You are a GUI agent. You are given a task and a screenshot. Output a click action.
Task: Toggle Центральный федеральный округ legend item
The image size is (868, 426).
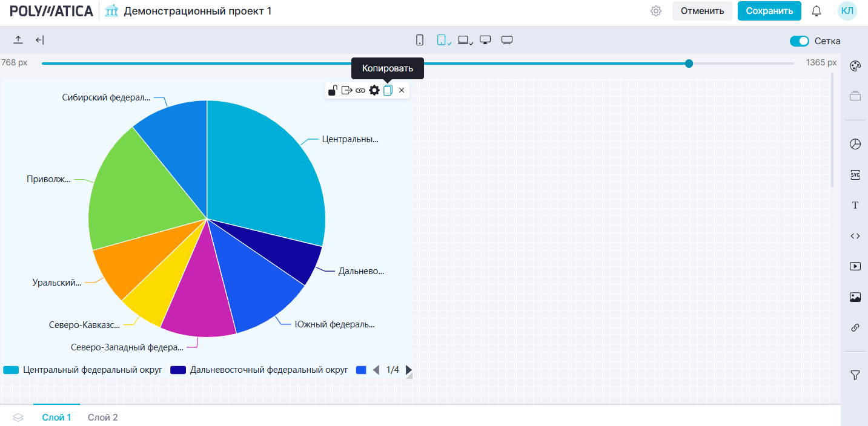(83, 370)
